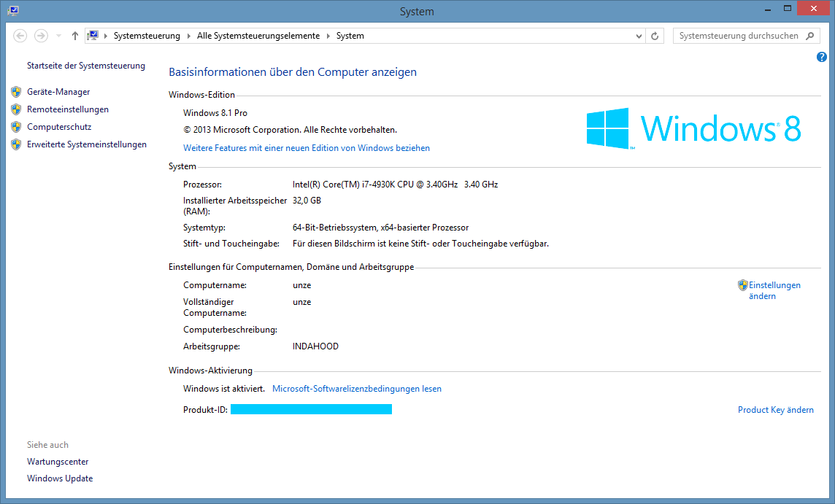Refresh the System page
Screen dimensions: 835x504
(x=655, y=36)
